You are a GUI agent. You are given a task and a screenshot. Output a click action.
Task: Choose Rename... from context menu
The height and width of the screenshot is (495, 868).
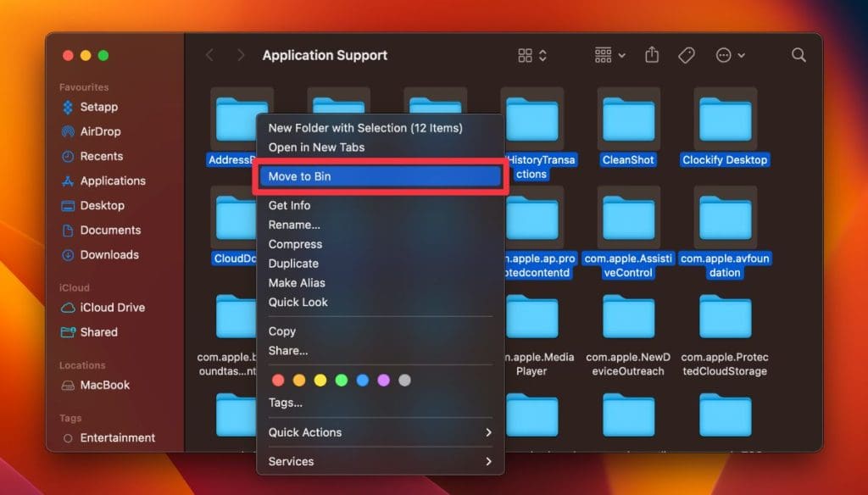tap(294, 225)
